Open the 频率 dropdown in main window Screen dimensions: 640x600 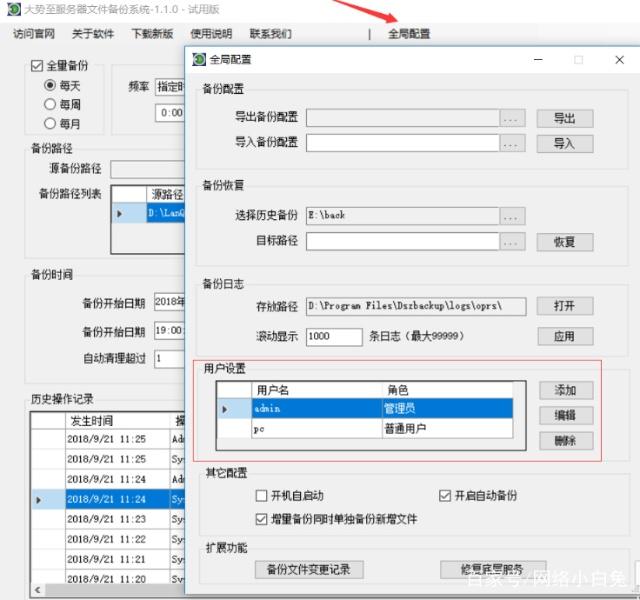pyautogui.click(x=170, y=87)
